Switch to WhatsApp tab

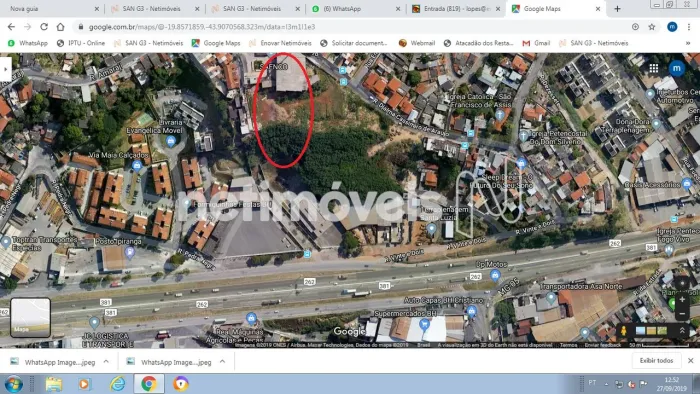(356, 8)
